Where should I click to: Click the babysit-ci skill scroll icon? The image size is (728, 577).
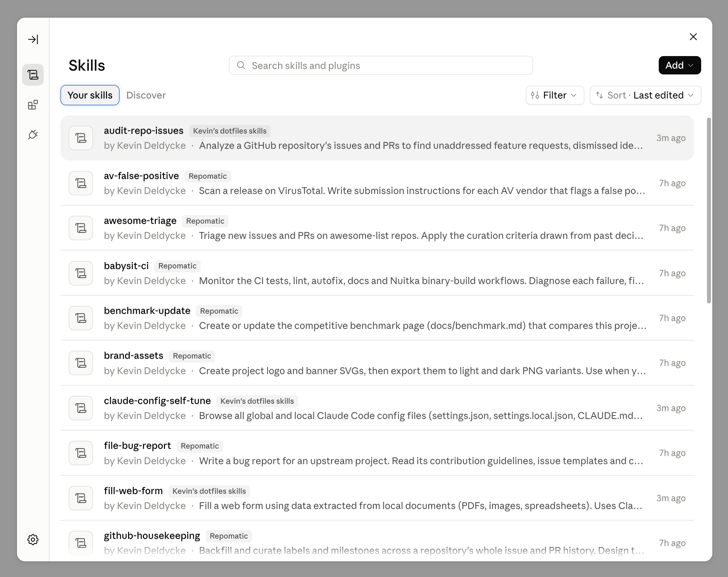(x=81, y=273)
